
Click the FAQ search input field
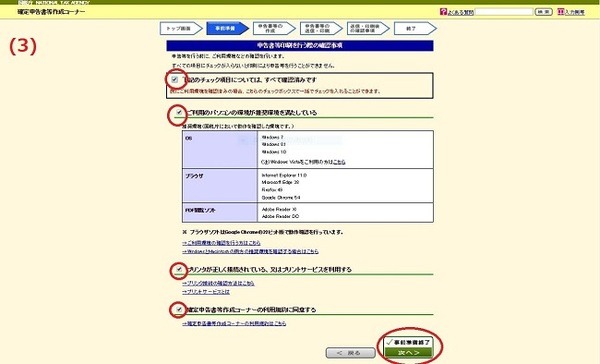coord(504,12)
